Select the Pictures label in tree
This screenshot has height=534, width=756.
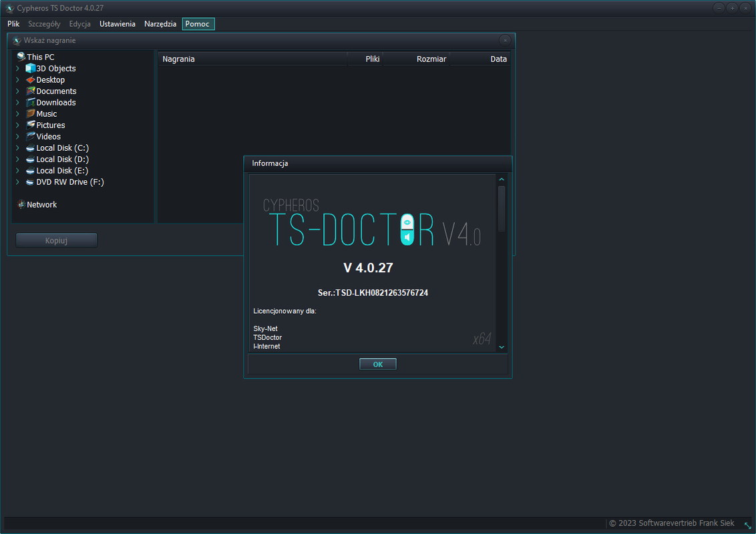point(51,125)
